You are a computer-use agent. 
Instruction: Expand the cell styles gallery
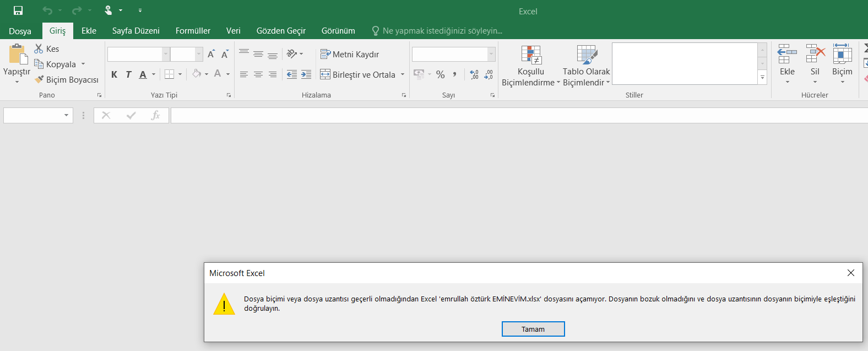(763, 78)
